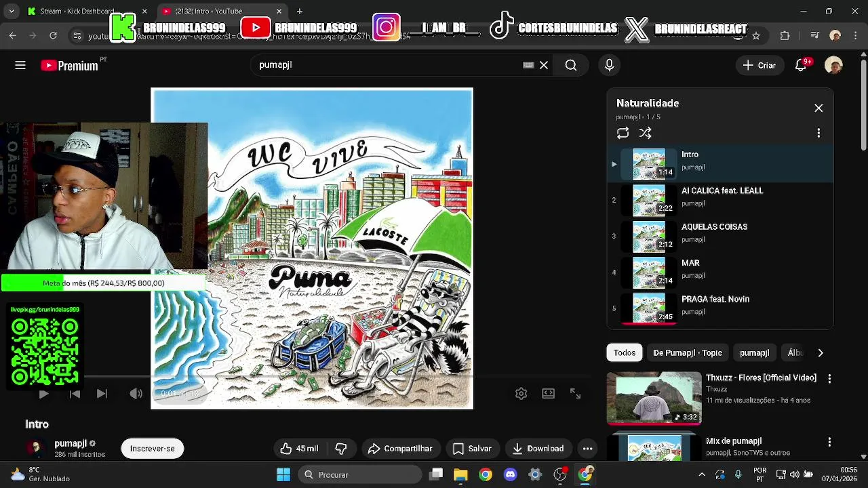This screenshot has height=488, width=868.
Task: Dislike the video
Action: click(341, 449)
